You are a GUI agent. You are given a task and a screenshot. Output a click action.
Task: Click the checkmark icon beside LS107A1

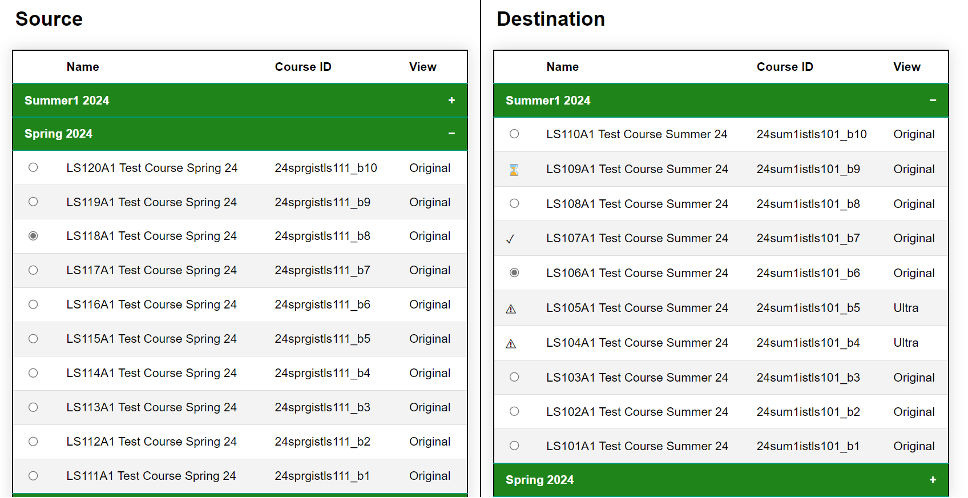pos(511,239)
